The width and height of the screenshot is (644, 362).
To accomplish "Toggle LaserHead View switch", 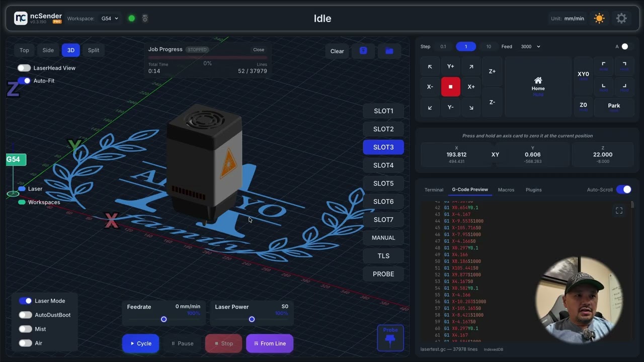I will coord(24,68).
